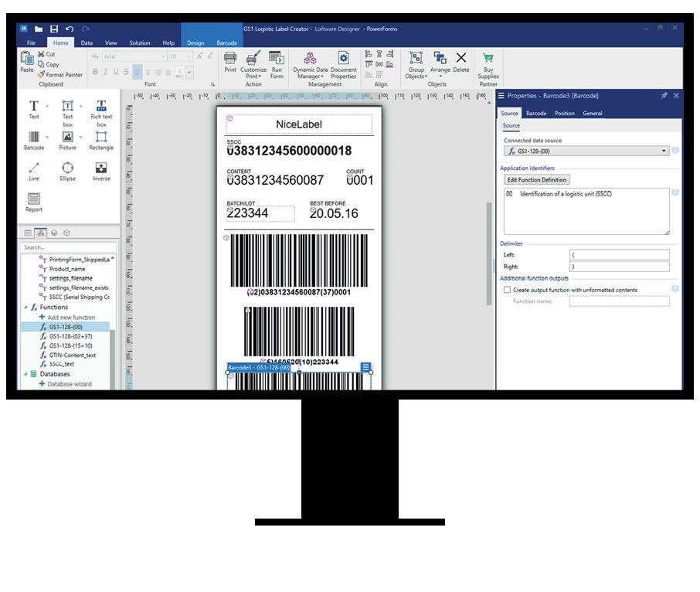Open the Customize Print dropdown
The width and height of the screenshot is (700, 592).
pyautogui.click(x=253, y=65)
